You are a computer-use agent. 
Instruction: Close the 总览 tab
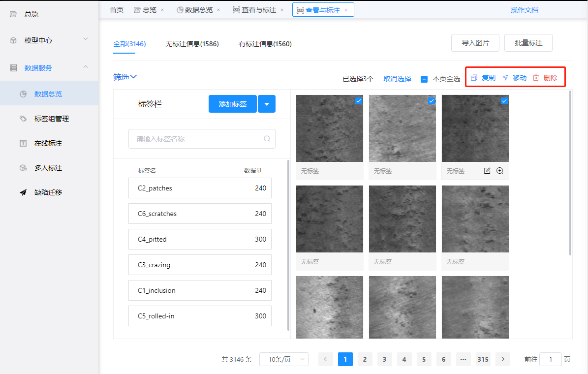tap(162, 10)
